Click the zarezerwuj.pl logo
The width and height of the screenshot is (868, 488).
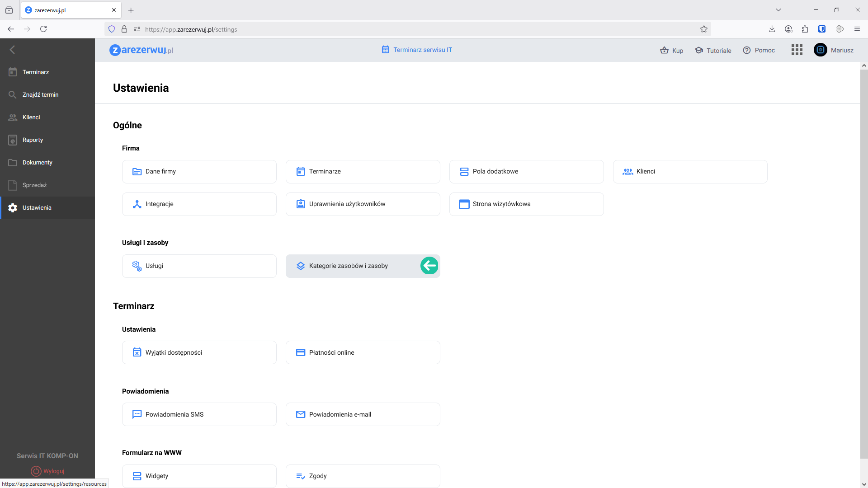click(x=141, y=50)
